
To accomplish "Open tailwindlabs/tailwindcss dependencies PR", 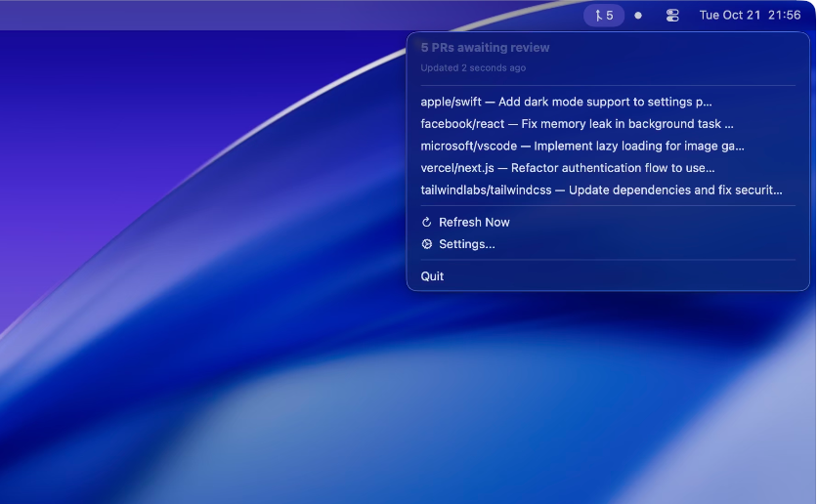I will (608, 189).
